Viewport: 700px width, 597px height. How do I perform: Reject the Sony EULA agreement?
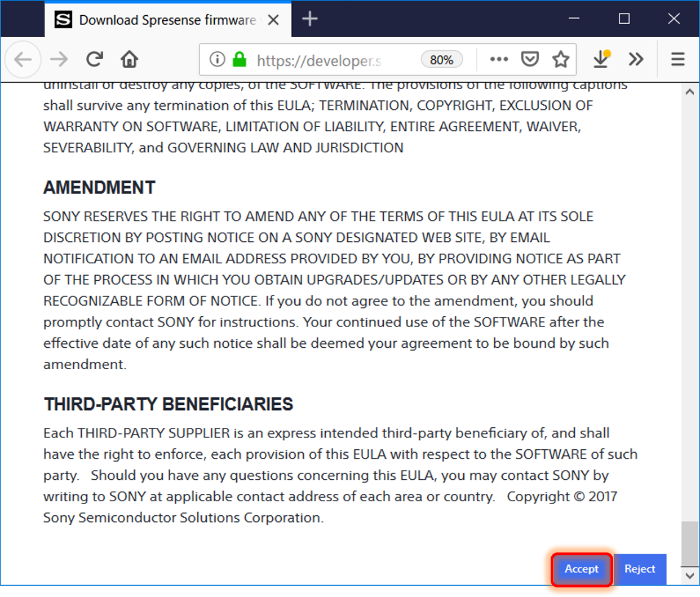[640, 569]
